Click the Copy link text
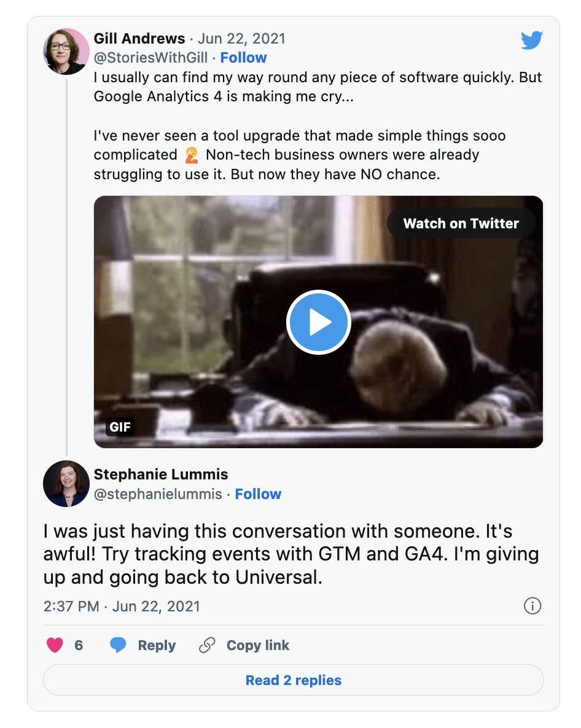581x728 pixels. 258,645
